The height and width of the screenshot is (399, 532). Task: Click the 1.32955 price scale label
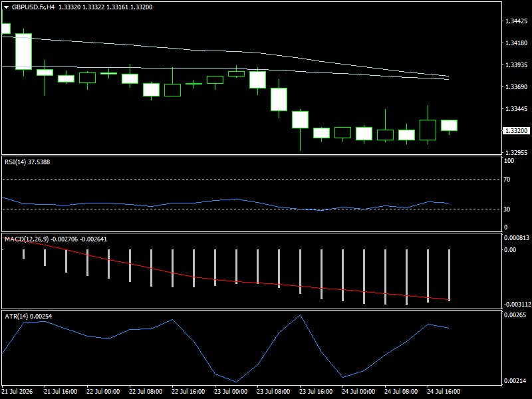pyautogui.click(x=517, y=152)
